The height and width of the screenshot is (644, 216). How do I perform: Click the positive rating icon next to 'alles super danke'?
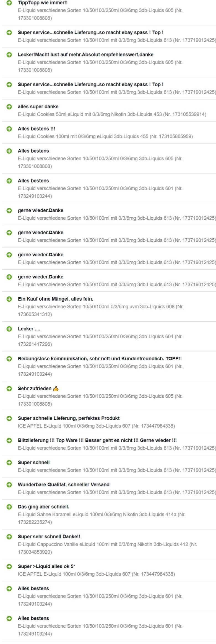(x=9, y=107)
